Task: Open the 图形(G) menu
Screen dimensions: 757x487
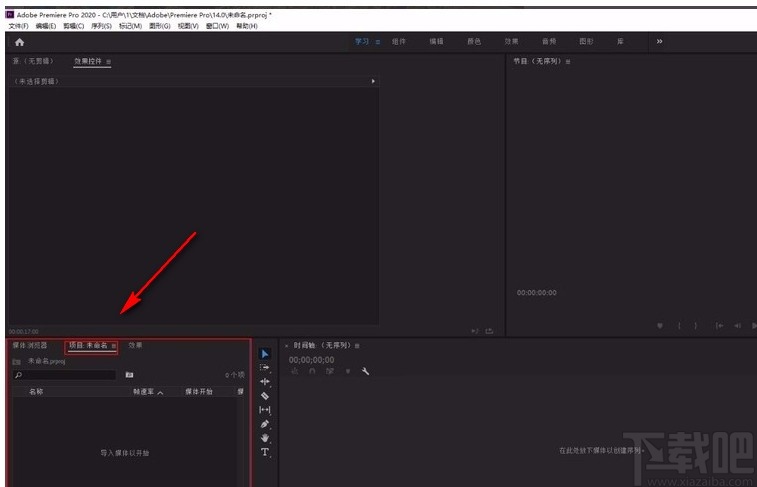Action: [160, 26]
